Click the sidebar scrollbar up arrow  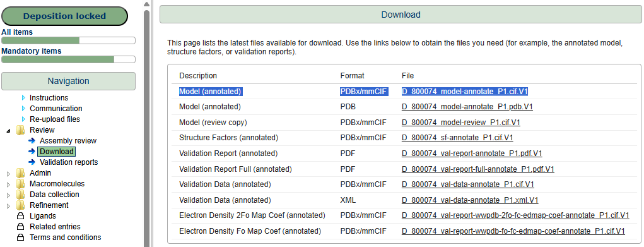point(146,4)
